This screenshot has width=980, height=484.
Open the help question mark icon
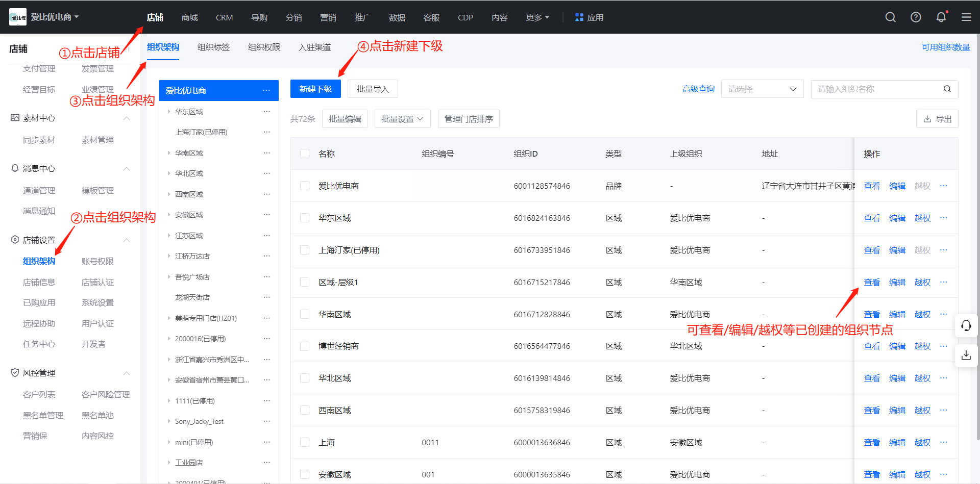[x=916, y=17]
